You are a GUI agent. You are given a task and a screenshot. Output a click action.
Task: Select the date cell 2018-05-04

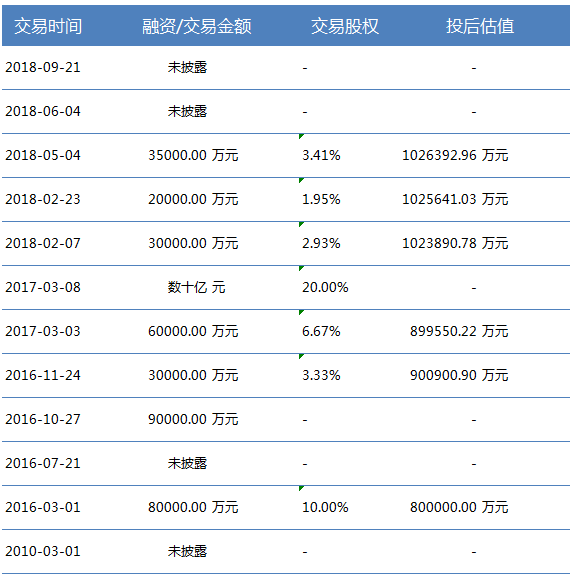(x=43, y=155)
